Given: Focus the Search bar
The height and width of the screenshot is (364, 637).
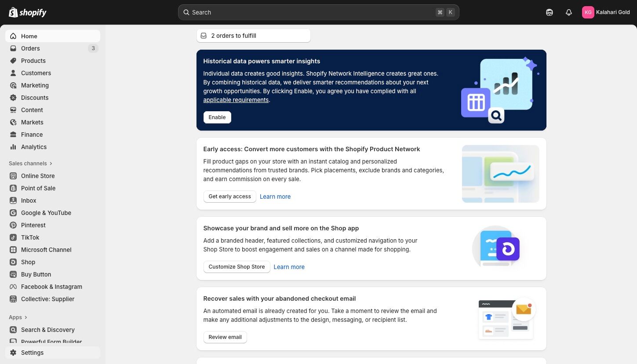Looking at the screenshot, I should [318, 12].
